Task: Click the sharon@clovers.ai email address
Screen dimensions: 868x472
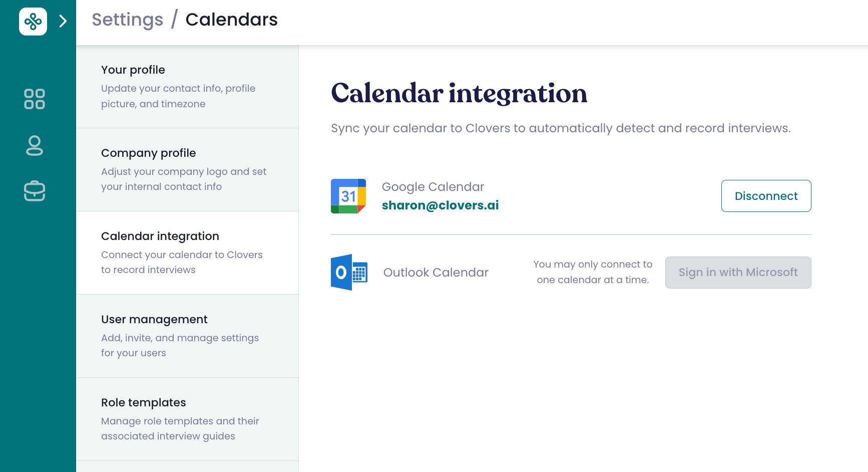Action: [x=440, y=205]
